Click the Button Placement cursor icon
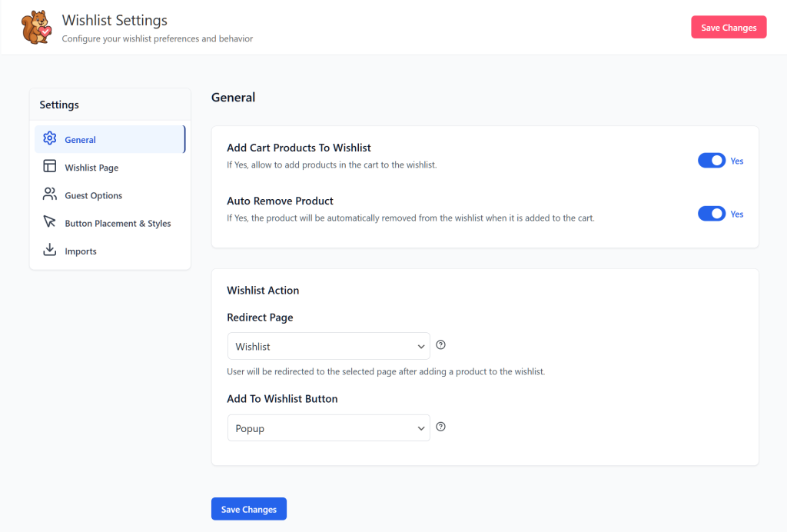The width and height of the screenshot is (787, 532). 49,222
